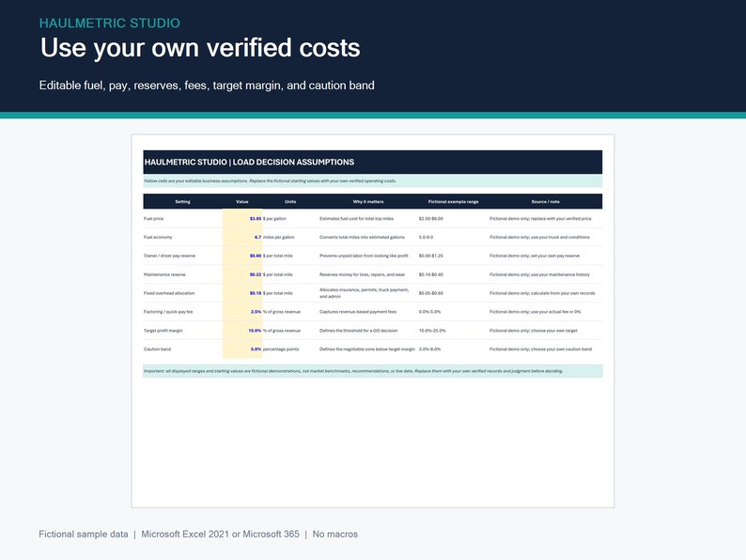
Task: Click note 'replace with your verified price'
Action: (x=540, y=219)
